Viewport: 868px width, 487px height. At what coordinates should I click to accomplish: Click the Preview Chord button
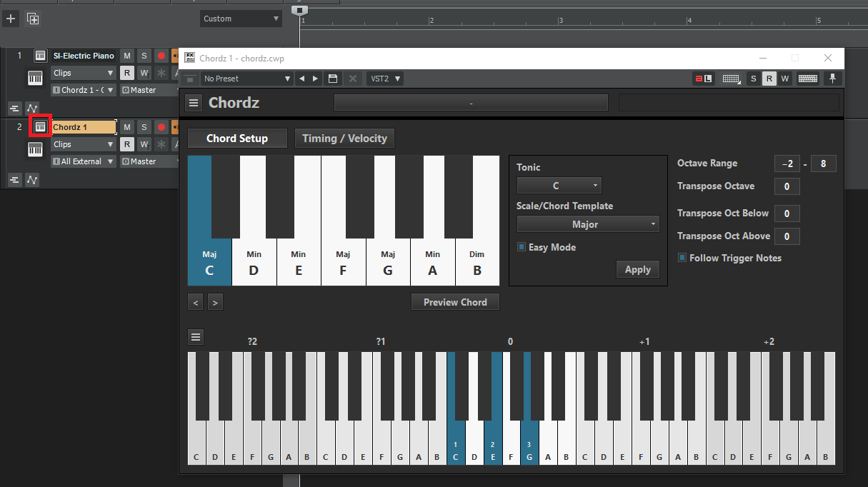455,302
